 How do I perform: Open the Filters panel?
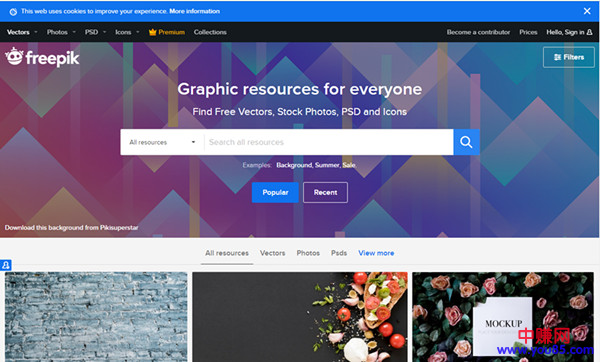point(569,57)
